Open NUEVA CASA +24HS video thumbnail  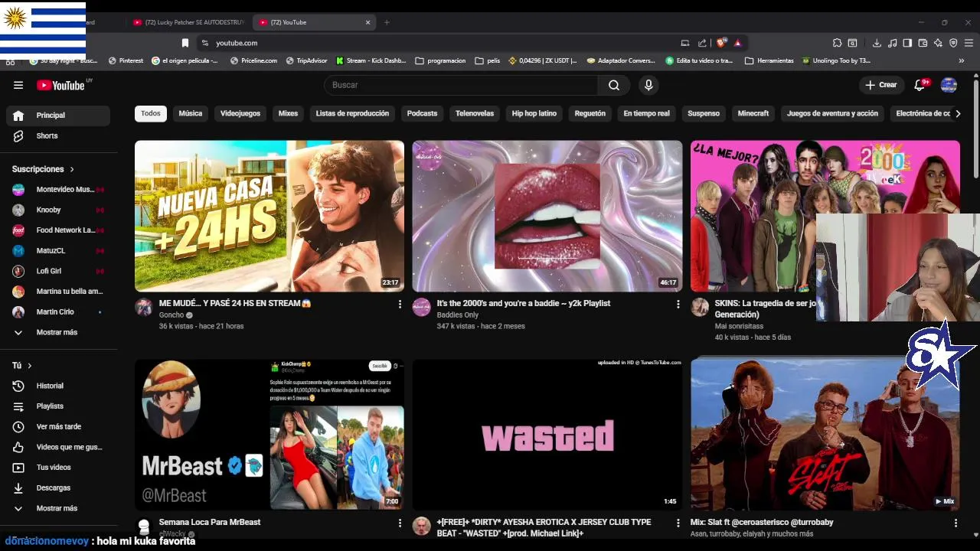click(269, 216)
